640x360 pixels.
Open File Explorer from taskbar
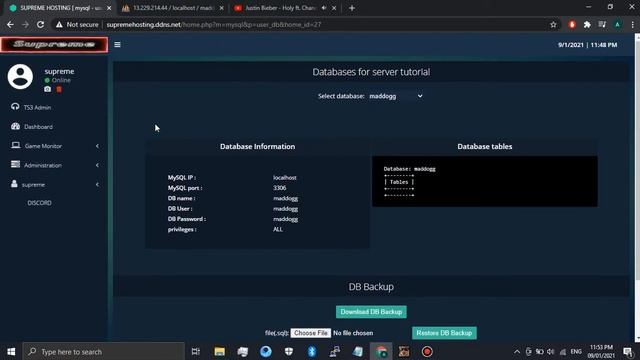[219, 351]
